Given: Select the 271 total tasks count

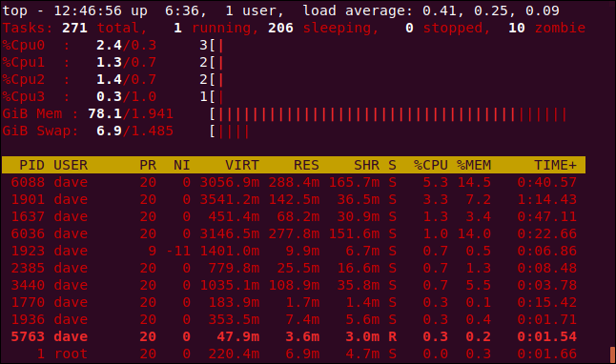Looking at the screenshot, I should [x=74, y=28].
